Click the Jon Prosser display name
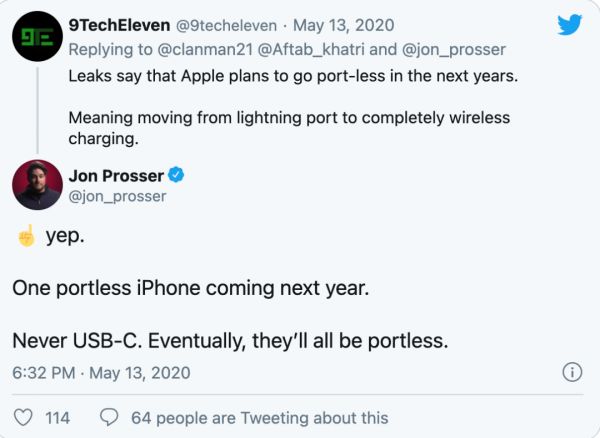The width and height of the screenshot is (600, 438). [115, 176]
